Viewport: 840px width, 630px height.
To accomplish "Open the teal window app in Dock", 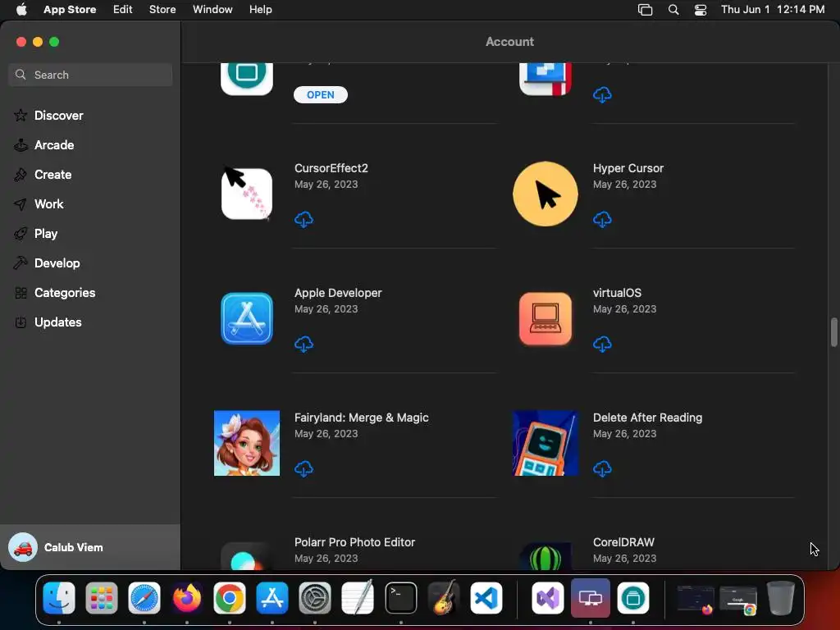I will 633,598.
